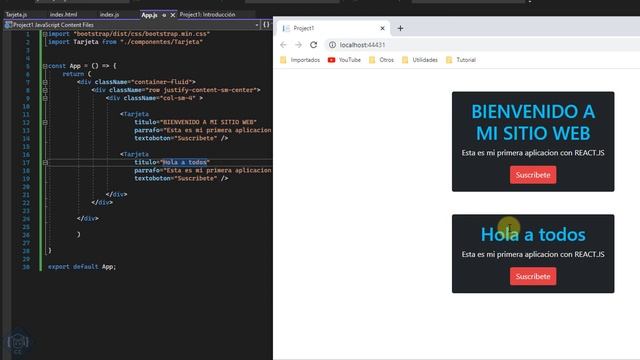Click the first <Tarjeta tag on line 11
This screenshot has width=640, height=360.
click(x=135, y=114)
